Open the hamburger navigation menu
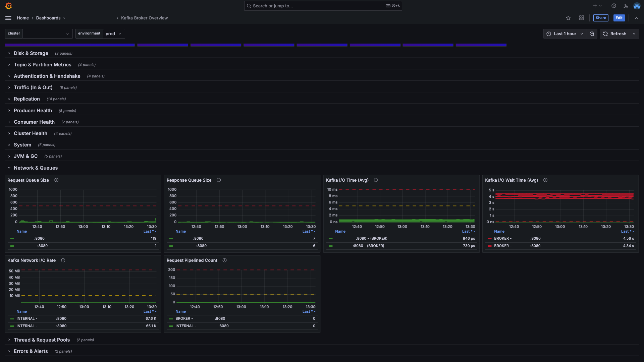The image size is (644, 362). [x=8, y=18]
